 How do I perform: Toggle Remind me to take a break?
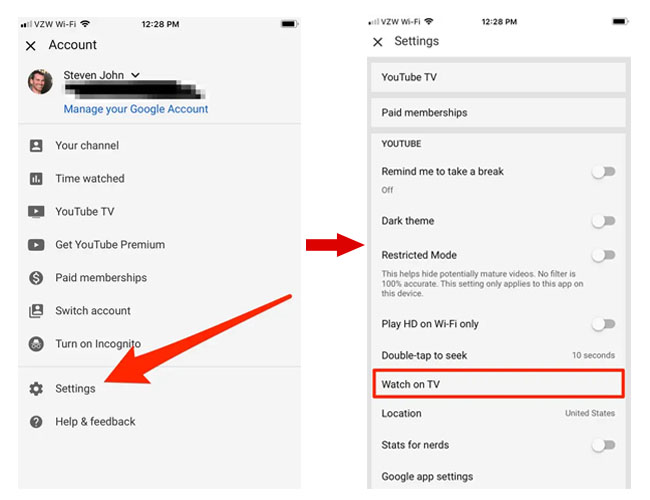602,172
